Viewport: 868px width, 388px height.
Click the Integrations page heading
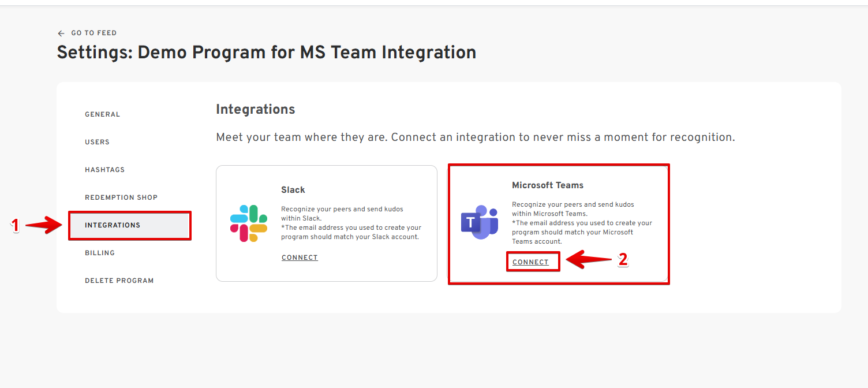tap(255, 110)
